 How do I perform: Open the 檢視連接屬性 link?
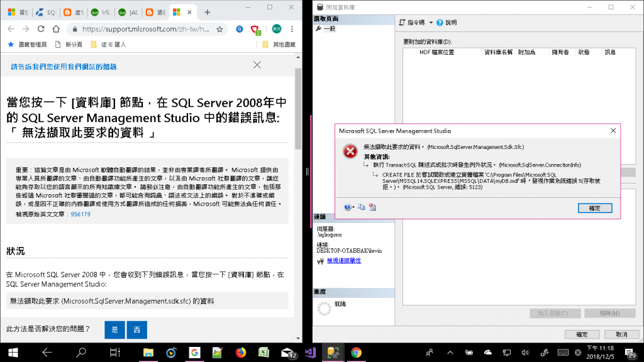(344, 261)
